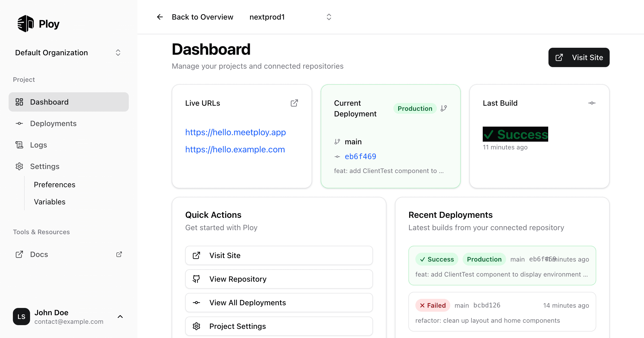
Task: Click the GitHub icon on View Repository action
Action: pos(196,279)
